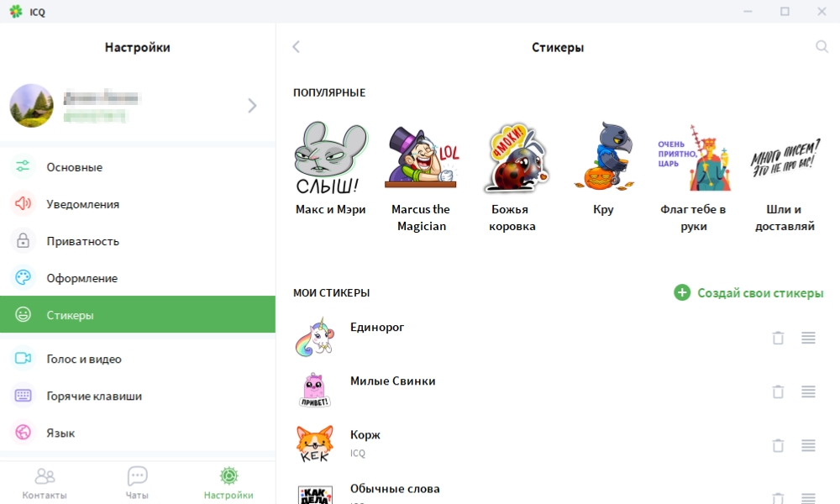Click the smiley icon beside Стикеры
The height and width of the screenshot is (504, 840).
23,314
